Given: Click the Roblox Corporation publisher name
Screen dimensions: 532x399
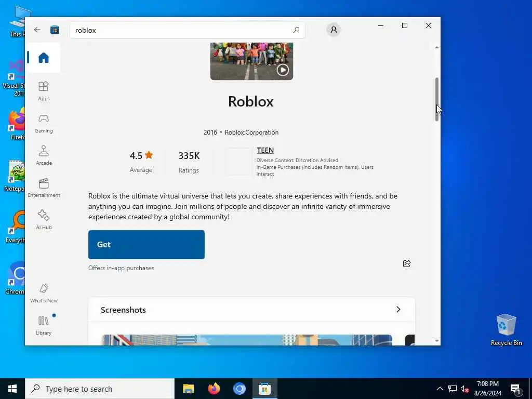Looking at the screenshot, I should pyautogui.click(x=251, y=132).
